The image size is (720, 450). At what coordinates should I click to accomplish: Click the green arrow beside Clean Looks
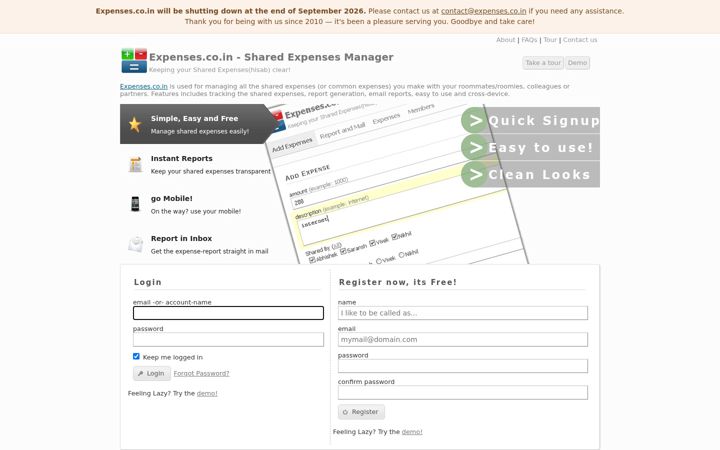pyautogui.click(x=474, y=174)
